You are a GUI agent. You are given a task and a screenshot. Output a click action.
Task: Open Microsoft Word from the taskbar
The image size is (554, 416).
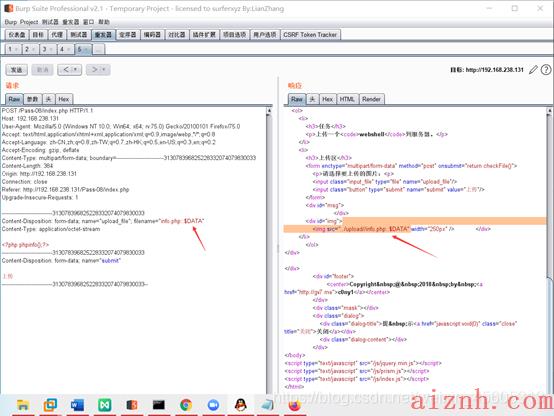pyautogui.click(x=77, y=405)
